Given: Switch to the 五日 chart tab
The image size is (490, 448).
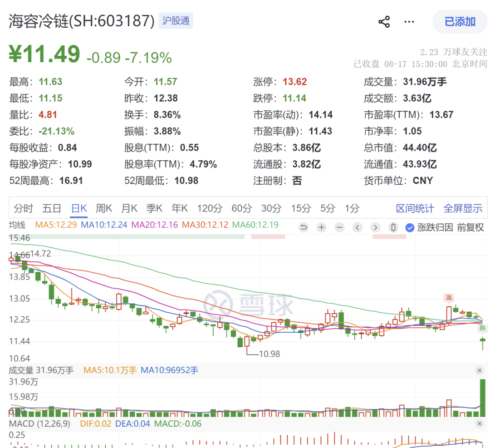Looking at the screenshot, I should (52, 208).
